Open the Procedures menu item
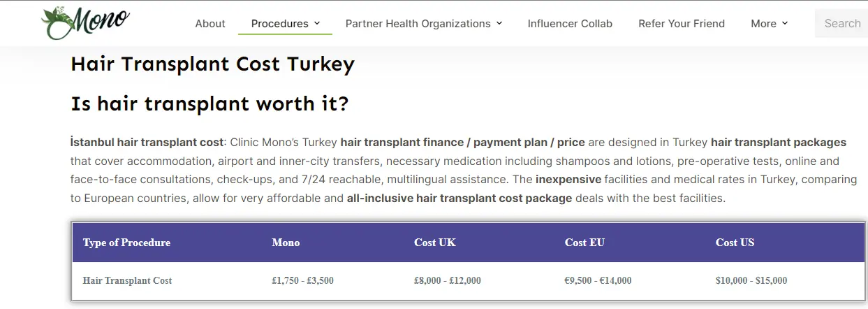 pos(279,24)
